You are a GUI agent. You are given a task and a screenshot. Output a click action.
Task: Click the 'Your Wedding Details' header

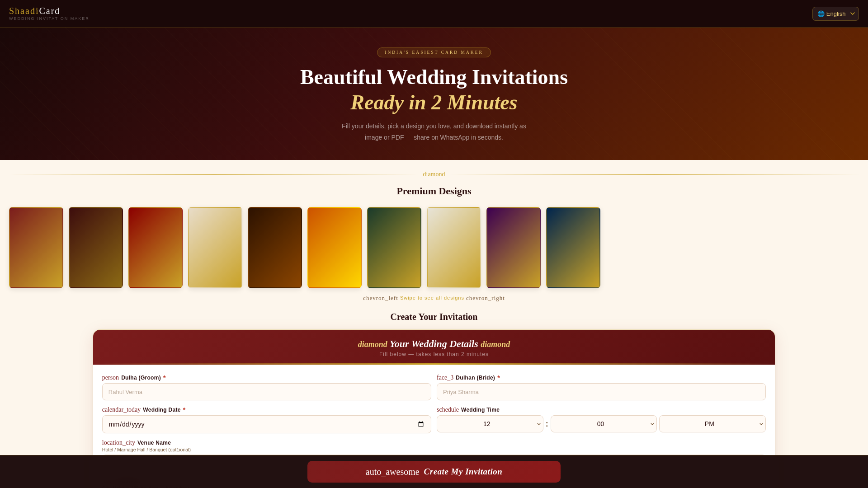pyautogui.click(x=434, y=344)
